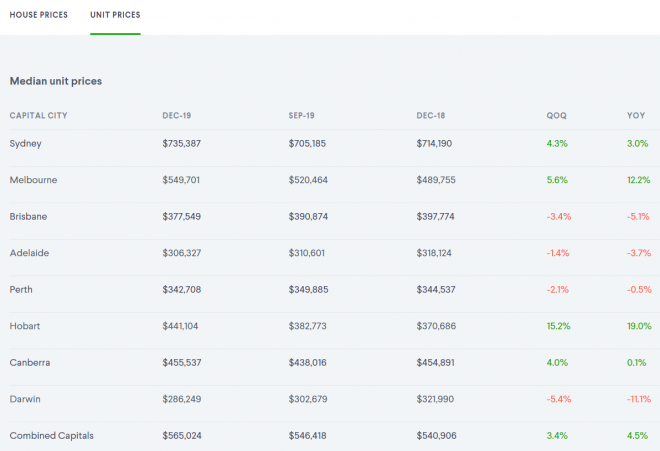Click Hobart's 19.0% YOY value
The width and height of the screenshot is (660, 451).
pos(637,326)
